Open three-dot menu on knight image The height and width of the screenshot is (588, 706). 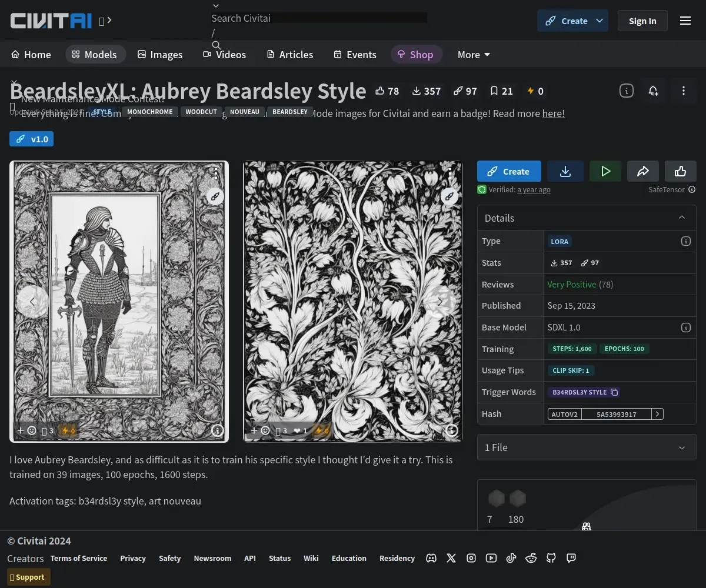point(217,173)
